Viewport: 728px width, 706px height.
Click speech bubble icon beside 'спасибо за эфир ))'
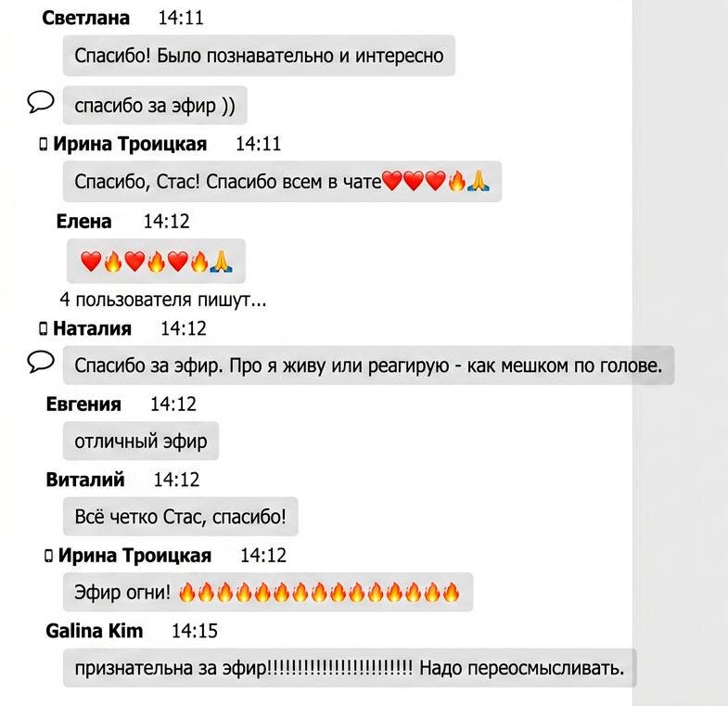coord(41,102)
